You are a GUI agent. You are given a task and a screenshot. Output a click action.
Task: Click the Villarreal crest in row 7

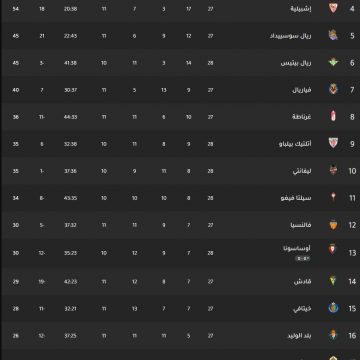tap(333, 89)
